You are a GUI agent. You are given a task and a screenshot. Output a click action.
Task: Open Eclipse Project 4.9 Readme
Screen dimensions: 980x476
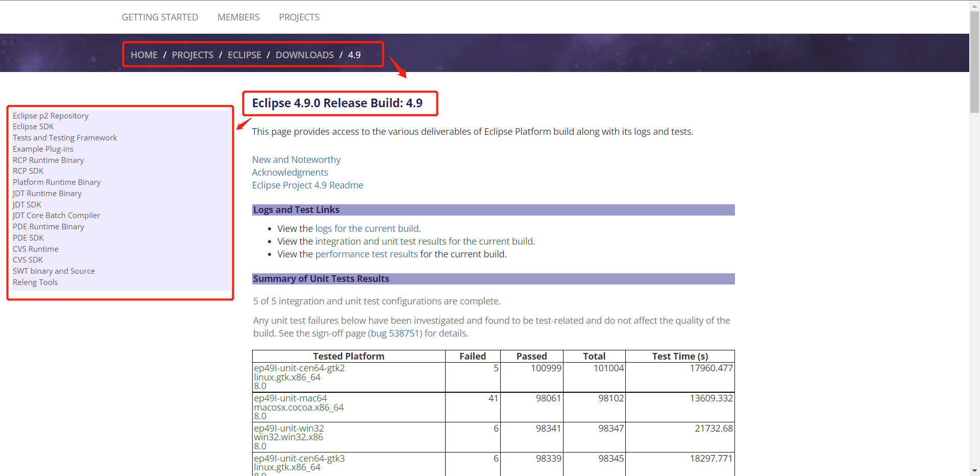(x=308, y=185)
